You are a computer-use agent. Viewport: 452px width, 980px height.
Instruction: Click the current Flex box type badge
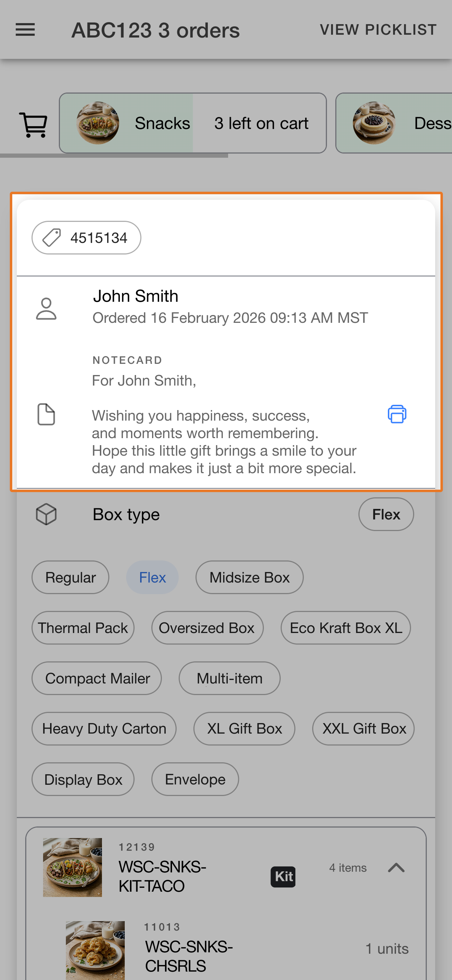point(386,514)
